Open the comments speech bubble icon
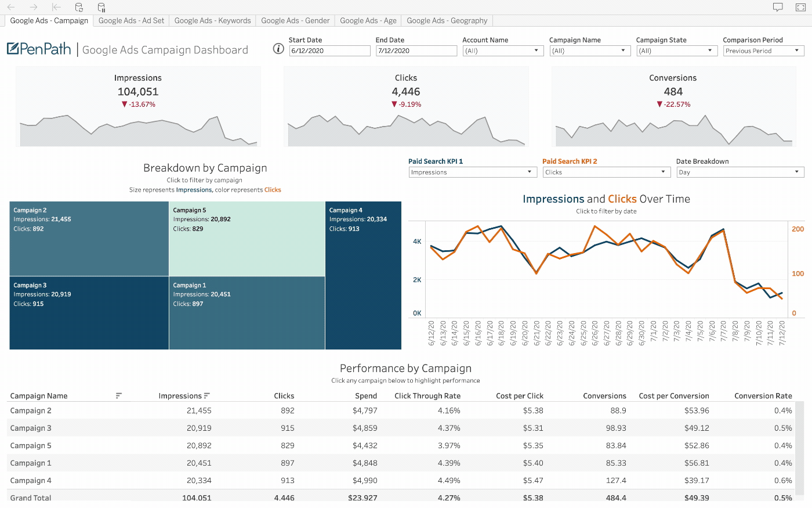812x508 pixels. (x=778, y=8)
